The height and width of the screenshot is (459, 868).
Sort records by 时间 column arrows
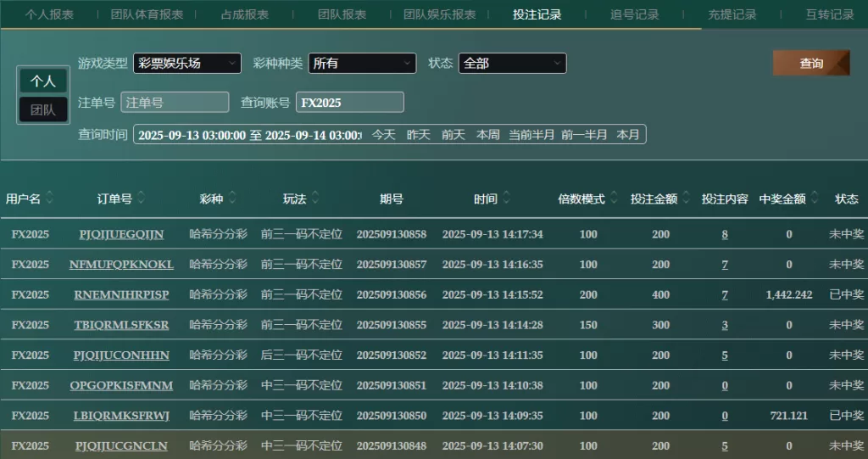coord(507,199)
